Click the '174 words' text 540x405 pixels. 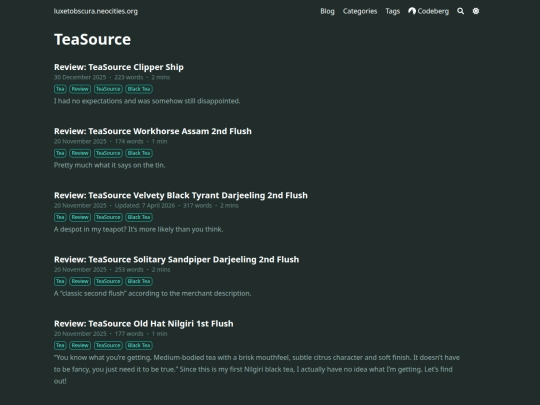[x=129, y=142]
